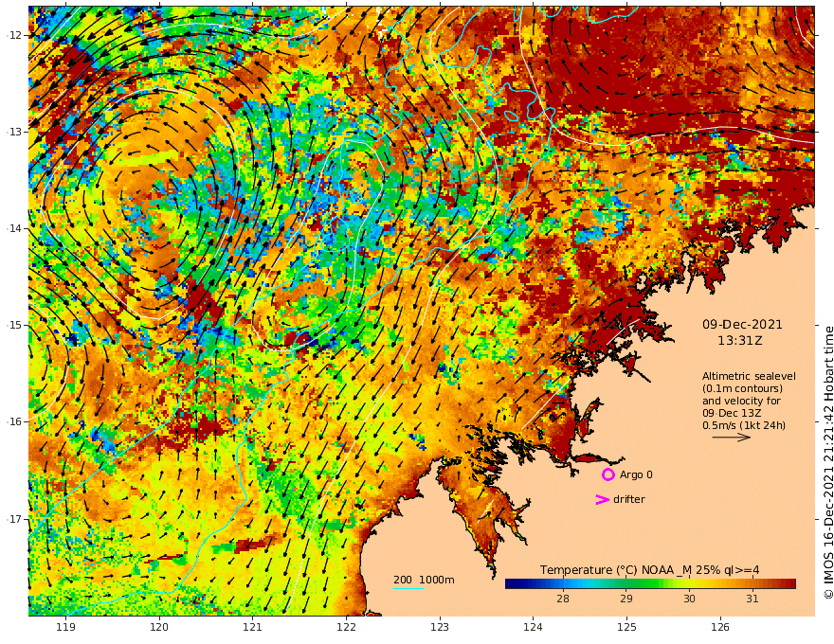Click the "Temperature (°C) NOAA _M 25% ql>=4" title
The width and height of the screenshot is (834, 644).
click(650, 570)
